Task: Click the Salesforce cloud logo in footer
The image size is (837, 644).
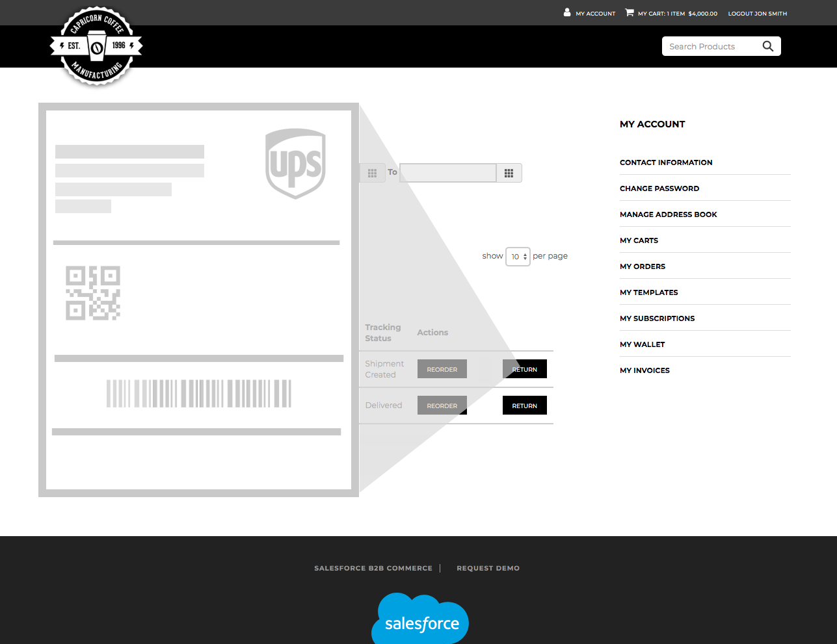Action: [x=420, y=619]
